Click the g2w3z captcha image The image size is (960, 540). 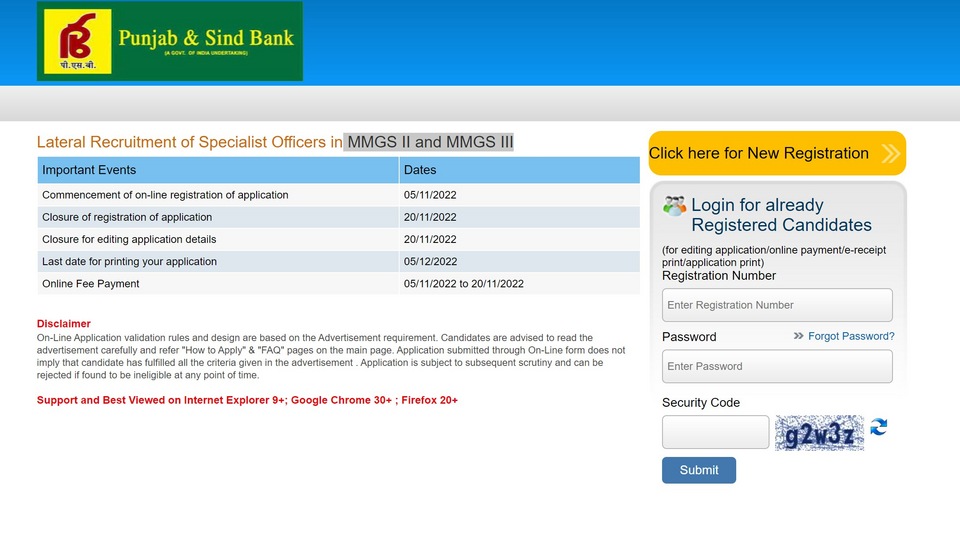tap(819, 433)
